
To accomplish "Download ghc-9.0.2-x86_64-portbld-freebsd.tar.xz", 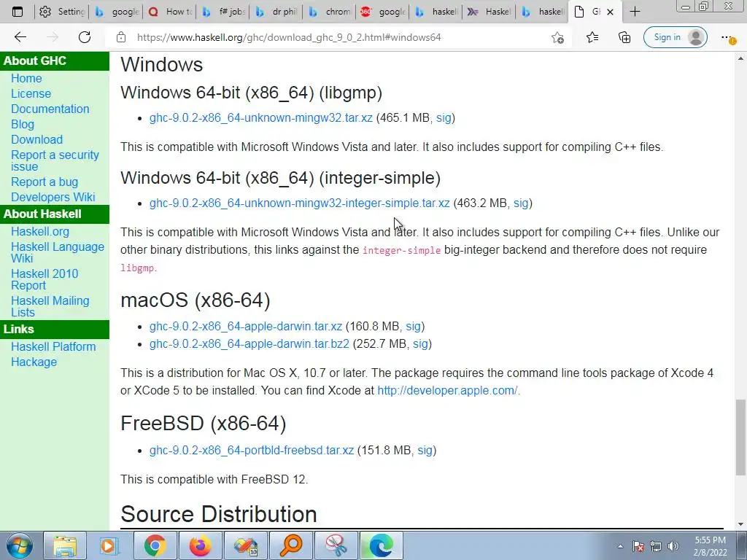I will tap(252, 450).
